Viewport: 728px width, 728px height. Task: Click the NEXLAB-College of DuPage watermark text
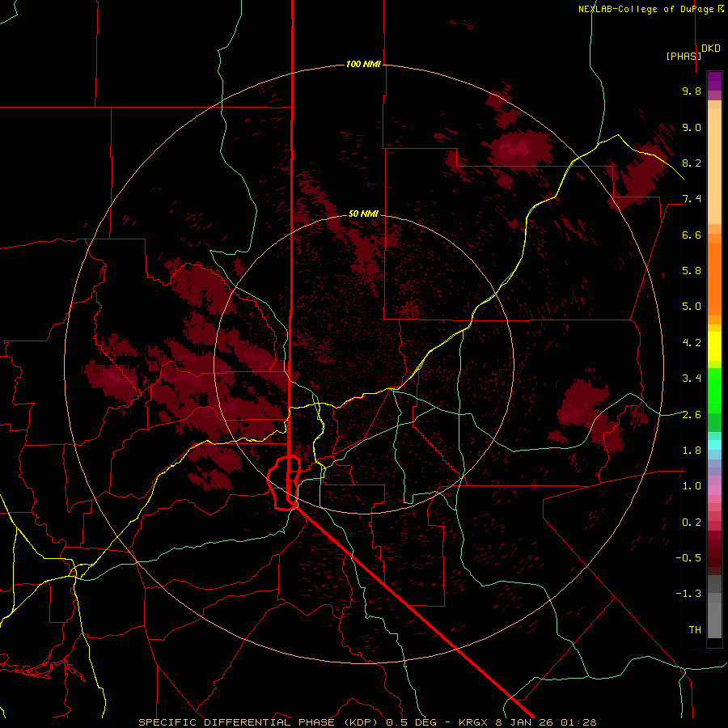coord(651,9)
